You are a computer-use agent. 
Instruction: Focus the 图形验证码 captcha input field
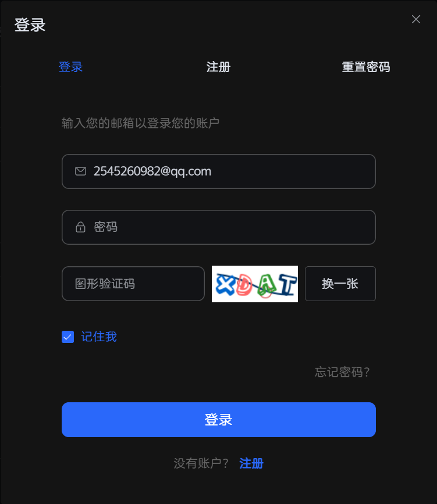[x=133, y=284]
